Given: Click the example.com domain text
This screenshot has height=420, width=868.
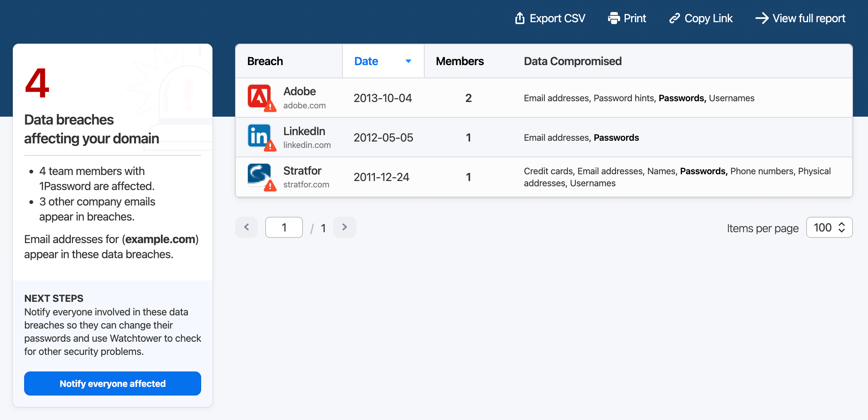Looking at the screenshot, I should pos(160,239).
